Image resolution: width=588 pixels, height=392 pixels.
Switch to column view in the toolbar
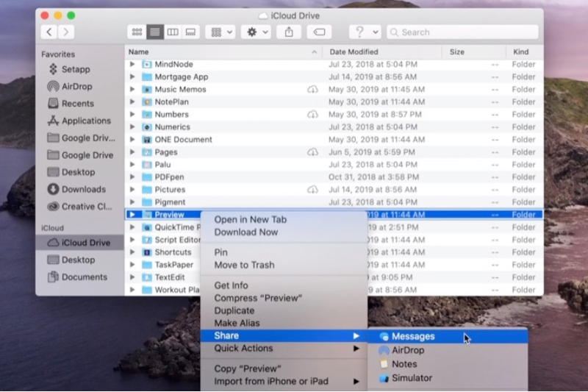point(173,32)
